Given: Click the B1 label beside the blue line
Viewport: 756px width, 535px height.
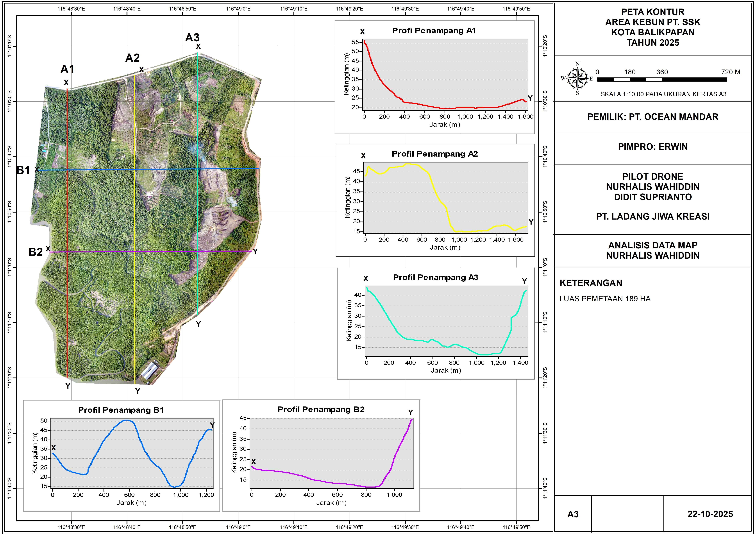Looking at the screenshot, I should point(23,170).
